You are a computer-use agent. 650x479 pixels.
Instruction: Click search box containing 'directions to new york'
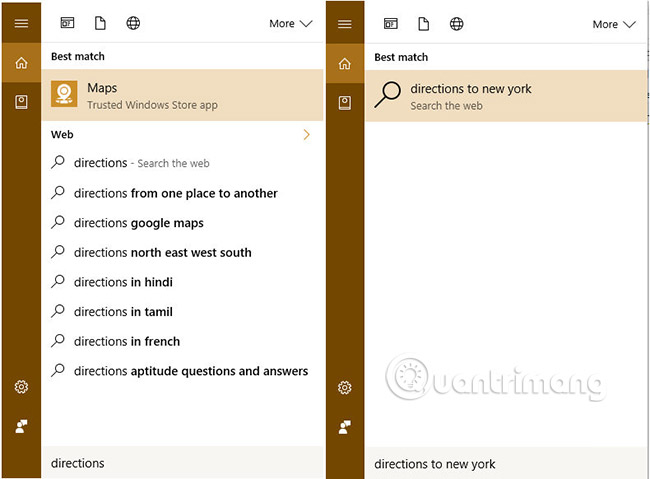pos(500,464)
